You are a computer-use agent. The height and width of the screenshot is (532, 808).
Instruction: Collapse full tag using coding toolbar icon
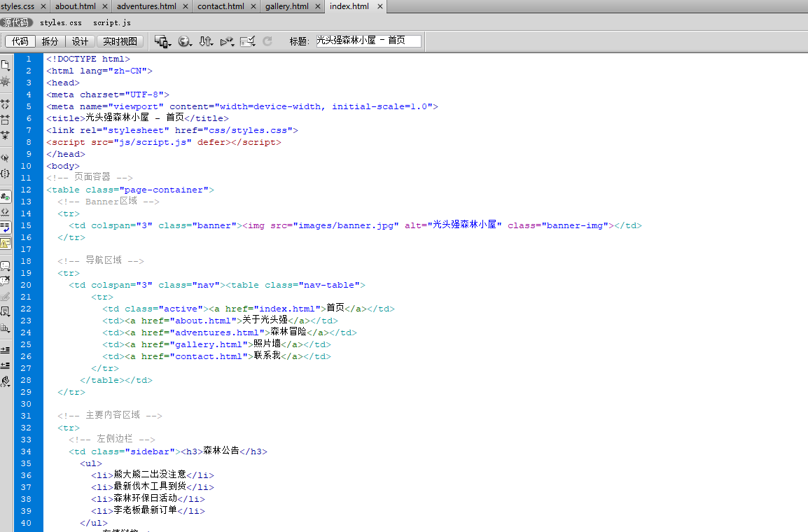5,104
